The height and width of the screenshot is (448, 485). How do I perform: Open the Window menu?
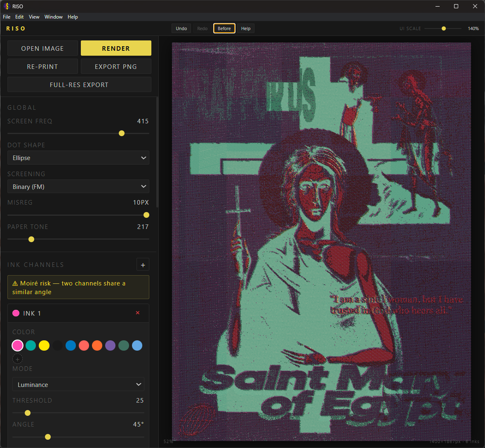pos(54,17)
